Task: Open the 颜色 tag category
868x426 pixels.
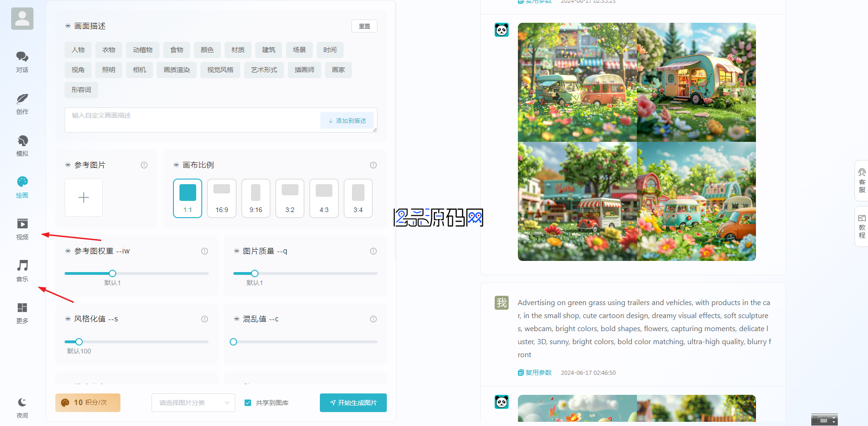Action: click(207, 50)
